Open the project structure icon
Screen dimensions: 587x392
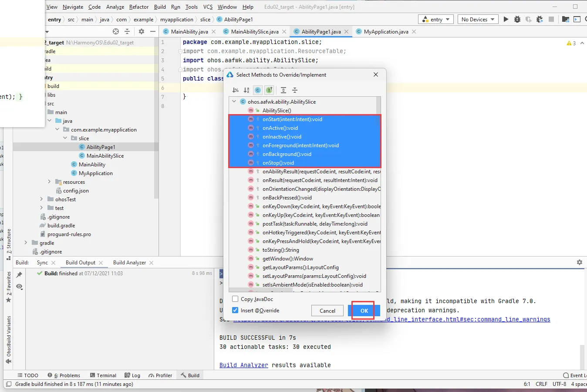(566, 19)
